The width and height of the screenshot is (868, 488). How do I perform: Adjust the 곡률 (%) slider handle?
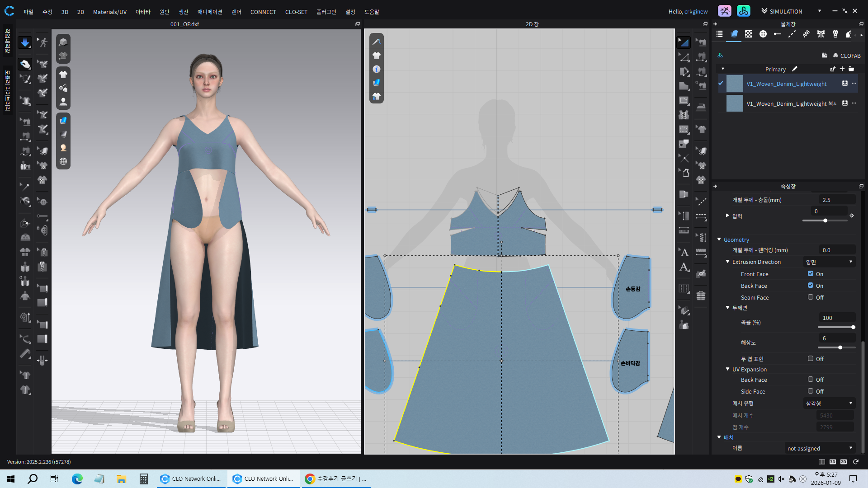click(x=853, y=327)
